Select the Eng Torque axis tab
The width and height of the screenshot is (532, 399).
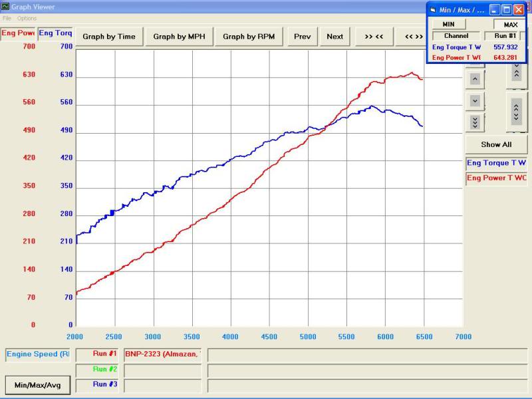click(55, 33)
